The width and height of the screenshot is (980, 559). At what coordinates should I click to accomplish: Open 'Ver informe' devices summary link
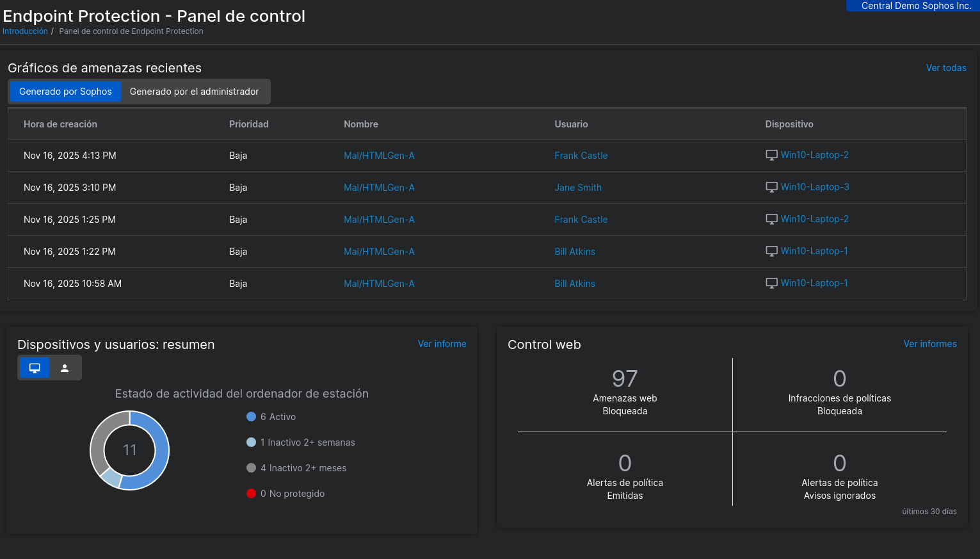coord(442,344)
